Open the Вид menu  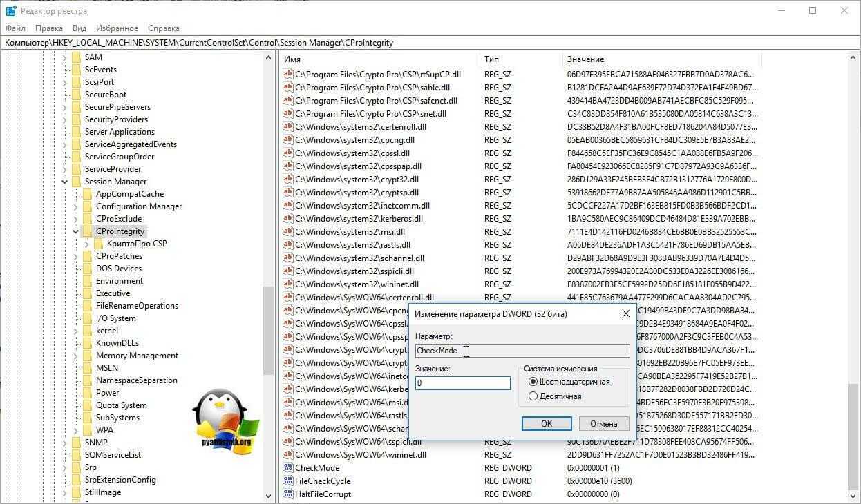(x=79, y=28)
